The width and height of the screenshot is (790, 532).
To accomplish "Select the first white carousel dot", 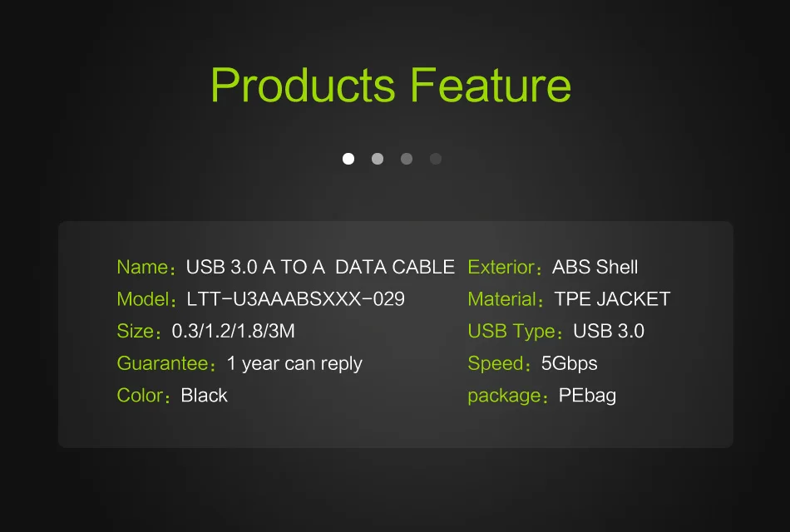I will coord(348,159).
